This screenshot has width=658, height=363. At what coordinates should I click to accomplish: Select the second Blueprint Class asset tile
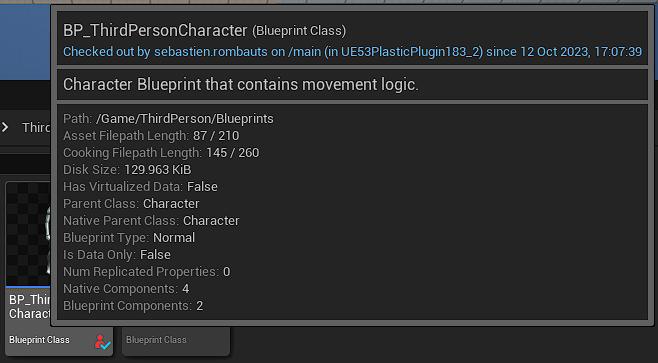(x=176, y=341)
